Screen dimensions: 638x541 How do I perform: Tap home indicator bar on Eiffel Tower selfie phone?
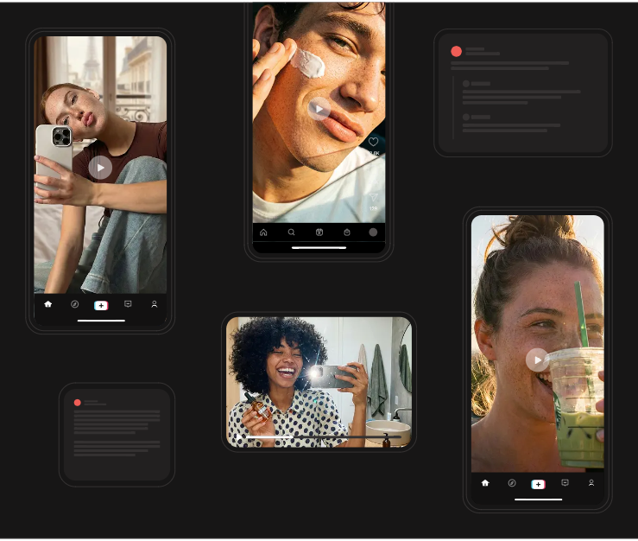click(x=101, y=321)
